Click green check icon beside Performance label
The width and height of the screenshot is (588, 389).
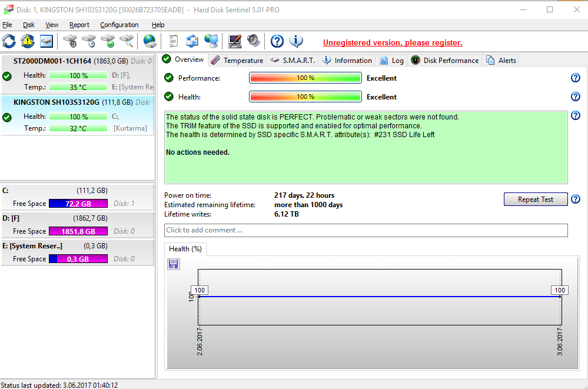(x=169, y=78)
